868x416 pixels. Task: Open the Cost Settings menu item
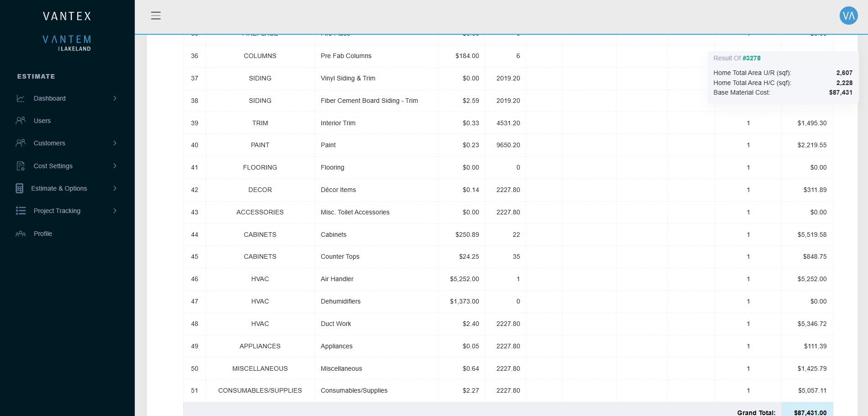[x=67, y=166]
